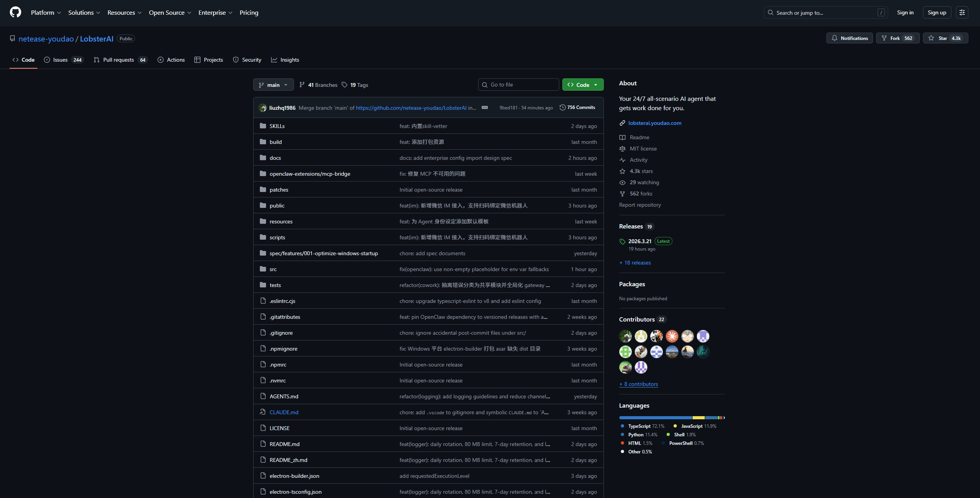The image size is (980, 498).
Task: Expand the Open Source menu
Action: [x=170, y=12]
